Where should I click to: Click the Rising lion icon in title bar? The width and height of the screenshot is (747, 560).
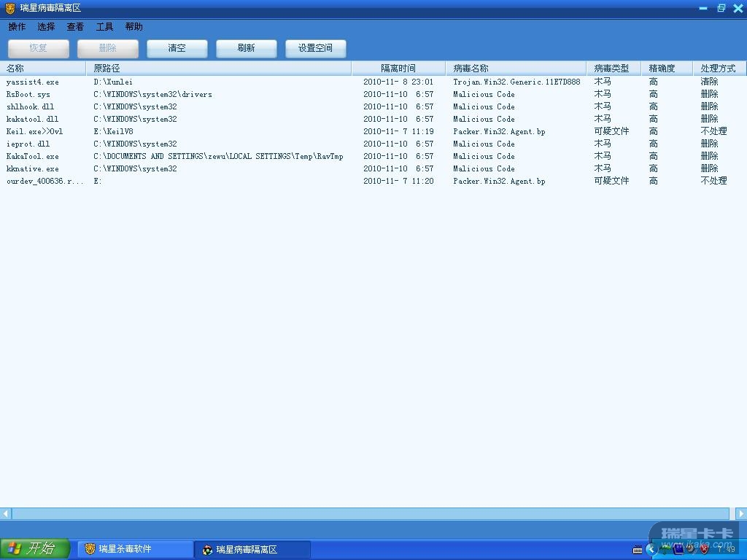click(10, 8)
